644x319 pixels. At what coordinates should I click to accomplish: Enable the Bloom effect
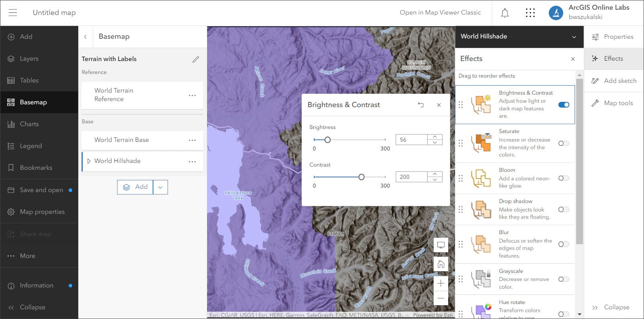pos(564,178)
